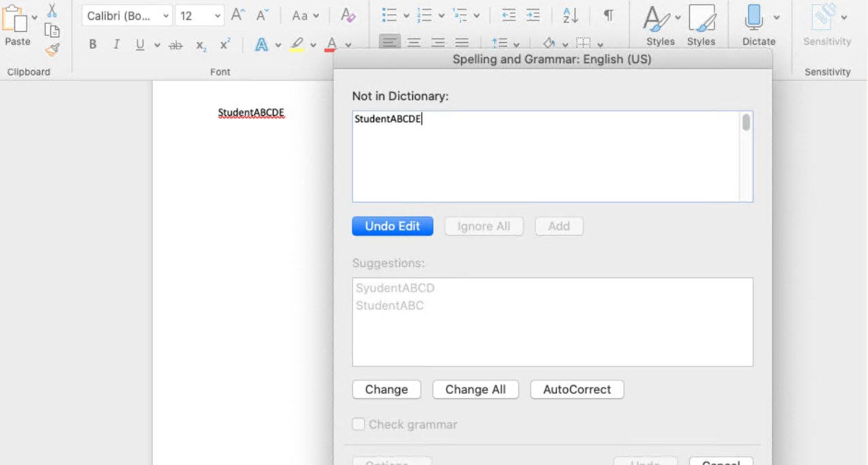Image resolution: width=868 pixels, height=465 pixels.
Task: Click the Change All button
Action: pos(475,390)
